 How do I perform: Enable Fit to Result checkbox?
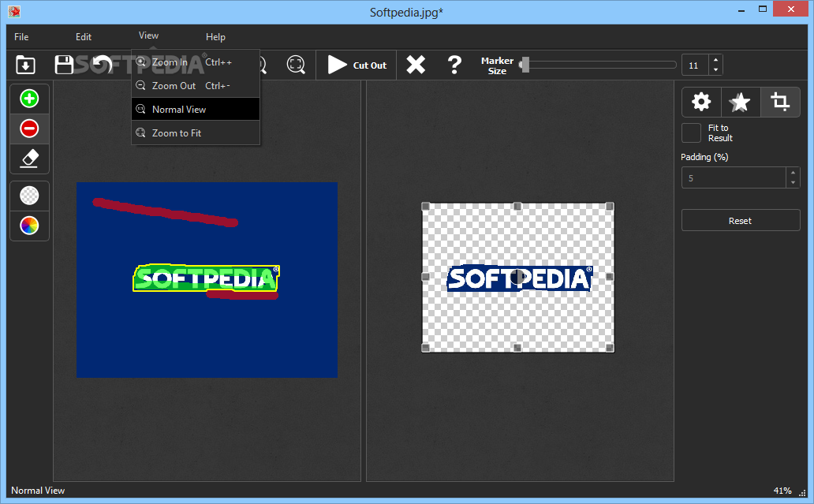(x=691, y=133)
